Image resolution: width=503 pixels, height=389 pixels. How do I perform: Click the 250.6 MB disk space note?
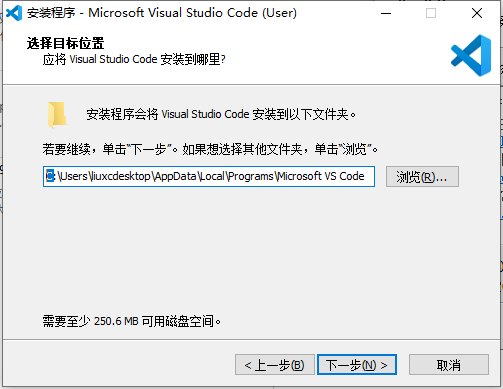(132, 321)
